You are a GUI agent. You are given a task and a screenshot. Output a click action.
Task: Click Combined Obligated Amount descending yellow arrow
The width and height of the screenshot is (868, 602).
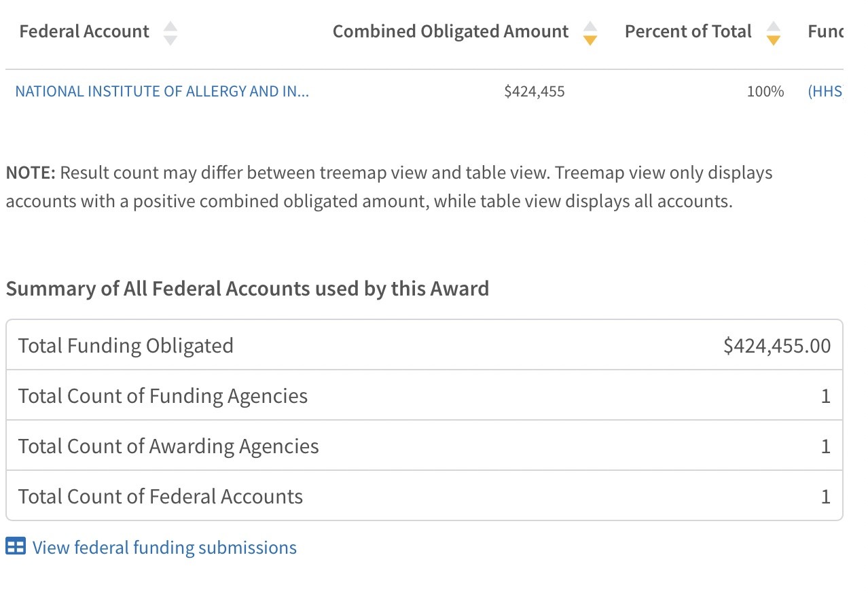[590, 40]
